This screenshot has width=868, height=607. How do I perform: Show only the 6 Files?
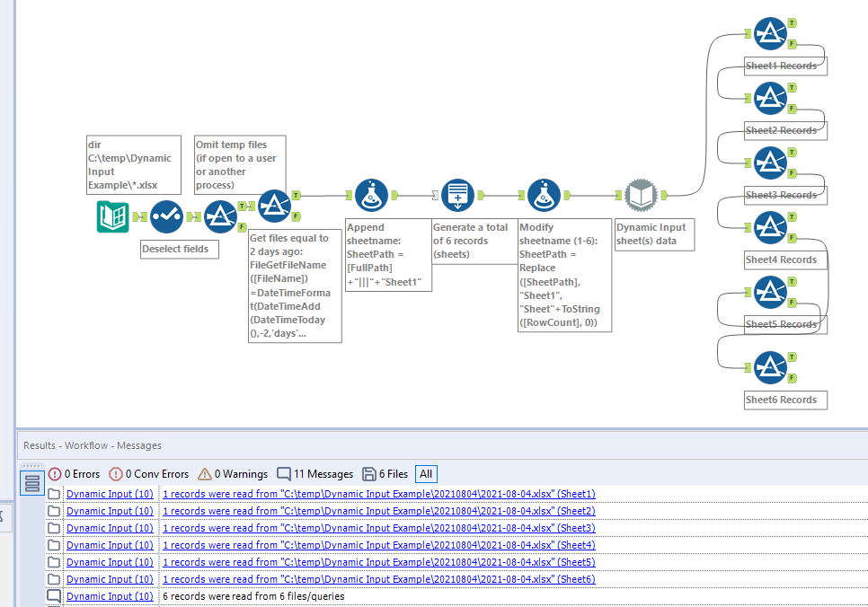click(x=385, y=474)
